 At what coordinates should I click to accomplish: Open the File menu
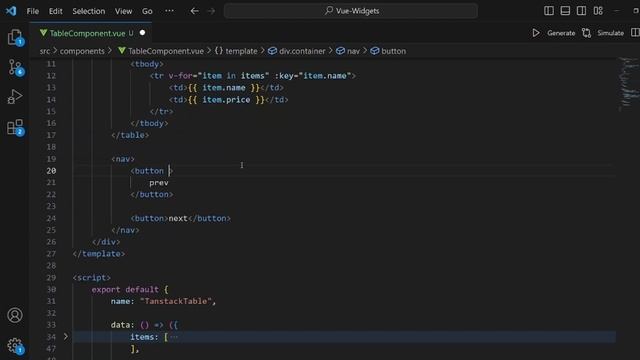click(33, 11)
